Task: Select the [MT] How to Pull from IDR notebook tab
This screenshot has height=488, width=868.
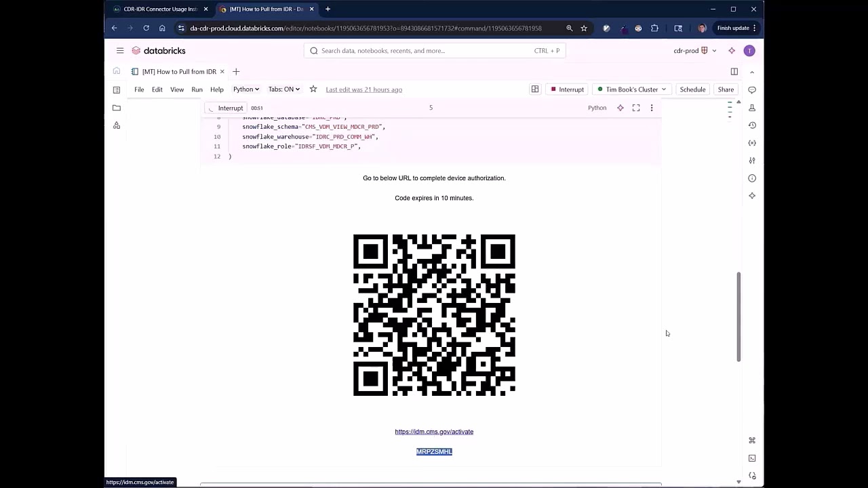Action: (x=179, y=71)
